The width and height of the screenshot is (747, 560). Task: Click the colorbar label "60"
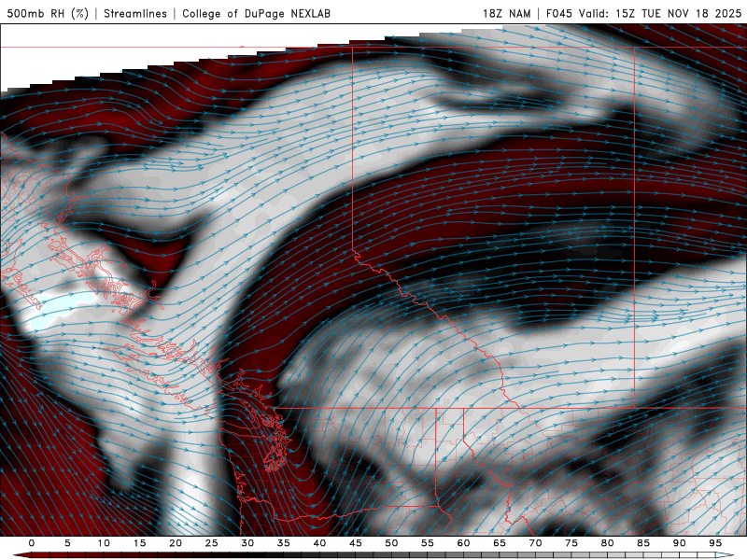[x=463, y=543]
